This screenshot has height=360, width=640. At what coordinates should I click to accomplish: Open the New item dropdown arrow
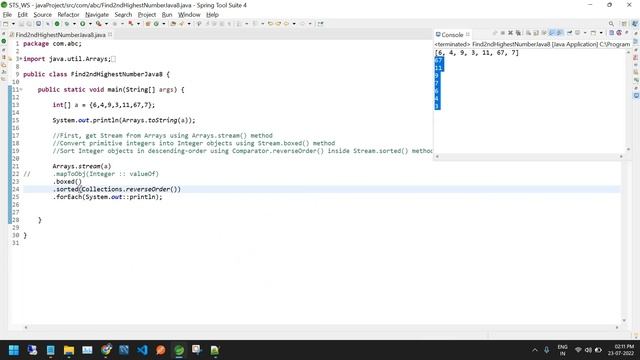click(13, 24)
